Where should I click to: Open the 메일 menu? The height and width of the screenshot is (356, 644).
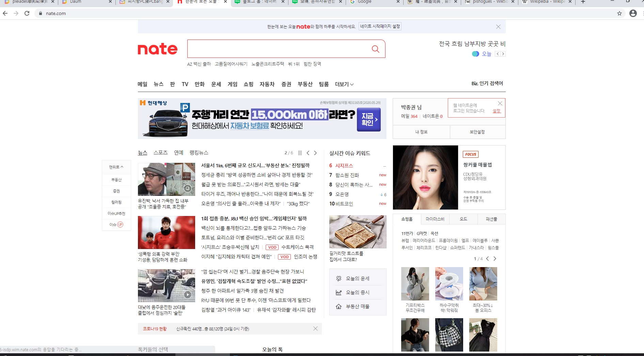[x=142, y=84]
